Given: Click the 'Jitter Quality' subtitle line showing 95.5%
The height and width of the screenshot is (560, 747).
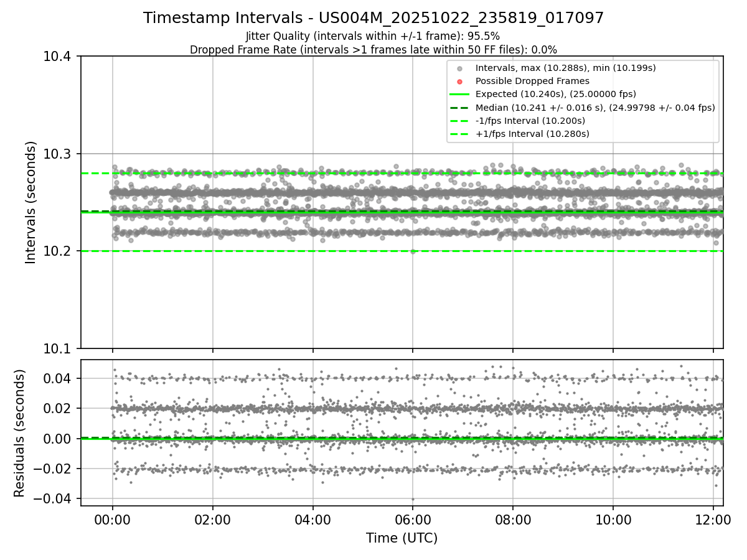Looking at the screenshot, I should point(373,36).
